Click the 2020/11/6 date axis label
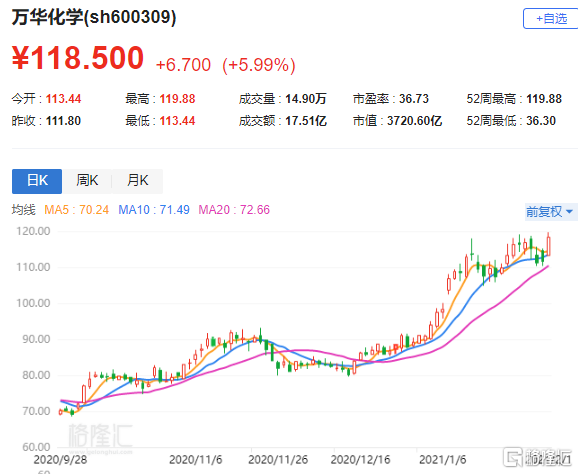The height and width of the screenshot is (474, 578). coord(196,460)
